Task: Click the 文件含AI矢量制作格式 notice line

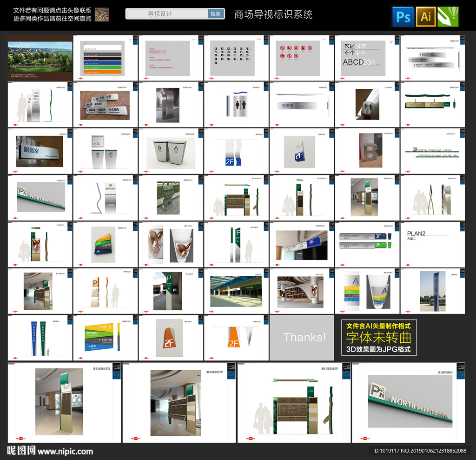Action: (x=378, y=326)
